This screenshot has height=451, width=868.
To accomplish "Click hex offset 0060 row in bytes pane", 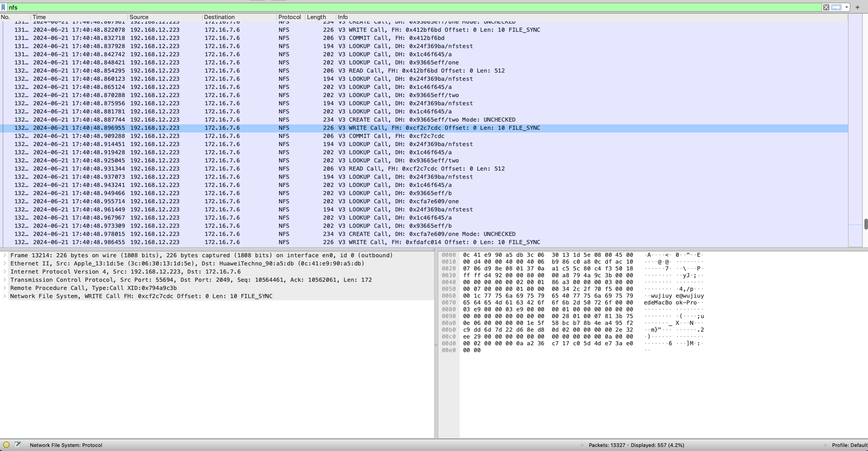I will (x=449, y=296).
